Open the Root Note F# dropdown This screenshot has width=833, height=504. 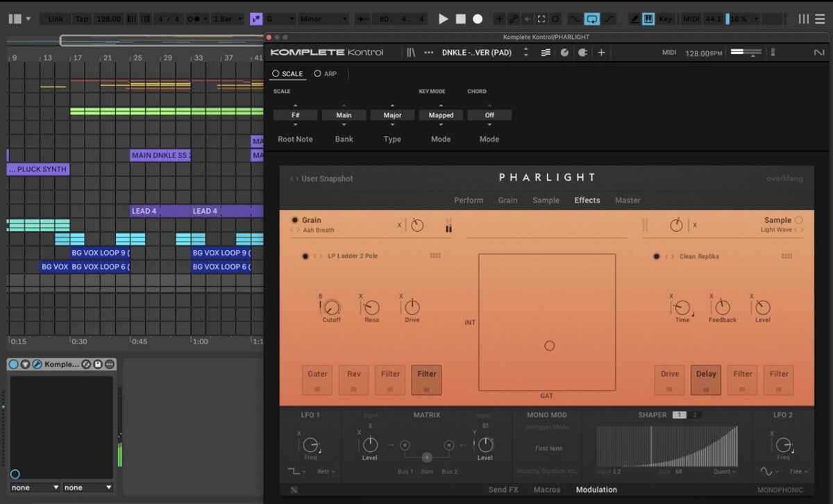[x=295, y=115]
